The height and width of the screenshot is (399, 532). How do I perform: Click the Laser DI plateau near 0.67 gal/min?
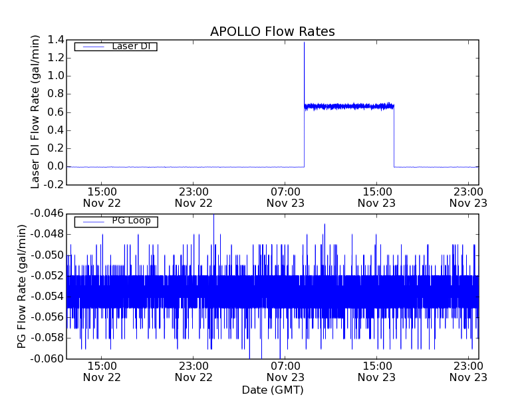[349, 106]
